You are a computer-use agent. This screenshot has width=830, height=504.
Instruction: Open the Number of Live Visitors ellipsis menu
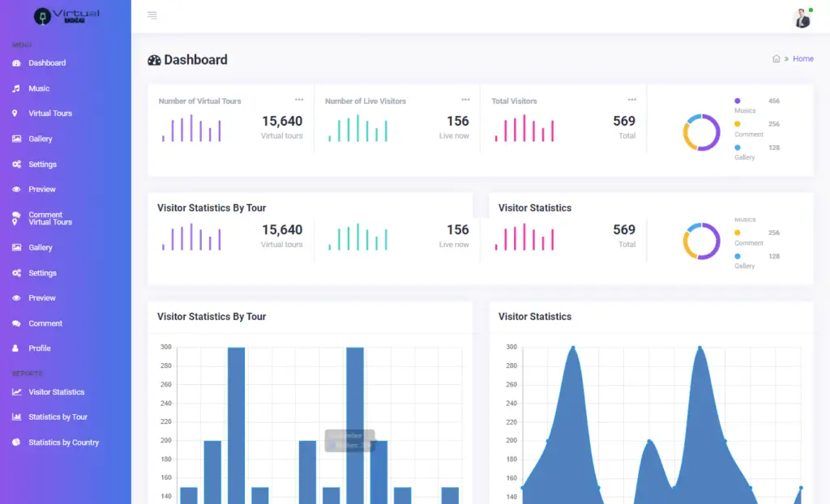tap(465, 100)
